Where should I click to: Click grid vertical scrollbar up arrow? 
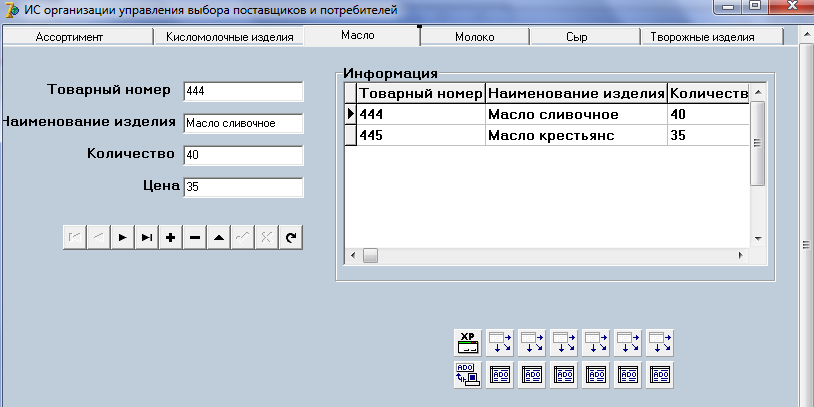pyautogui.click(x=758, y=92)
